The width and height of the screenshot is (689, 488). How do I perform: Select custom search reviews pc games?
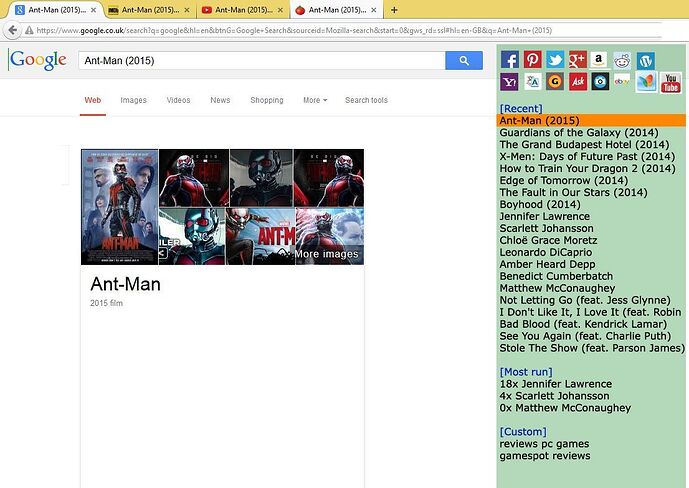[544, 444]
